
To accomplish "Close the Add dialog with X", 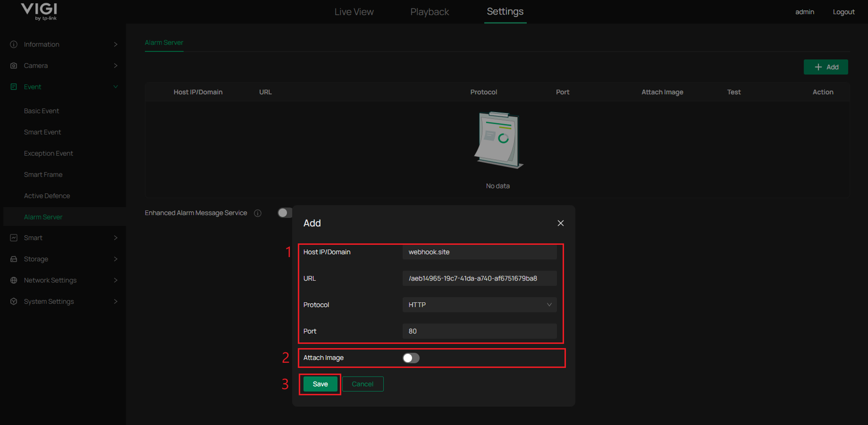I will pos(560,223).
